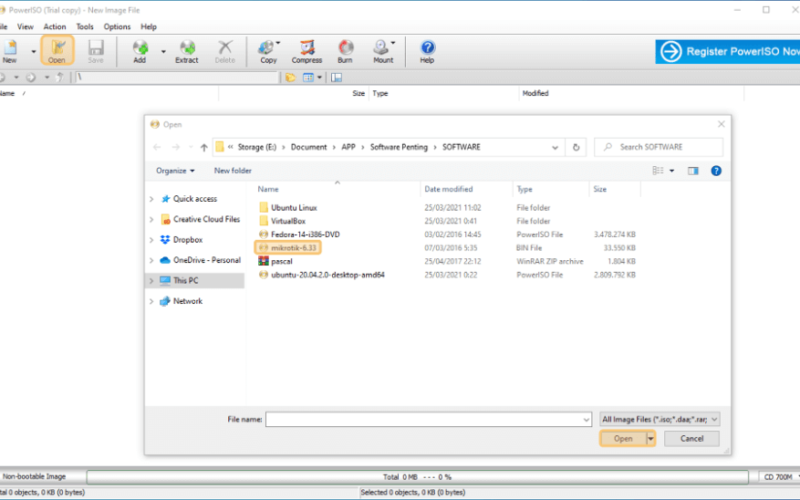Click the Mount toolbar icon
Screen dimensions: 800x500
pos(383,52)
